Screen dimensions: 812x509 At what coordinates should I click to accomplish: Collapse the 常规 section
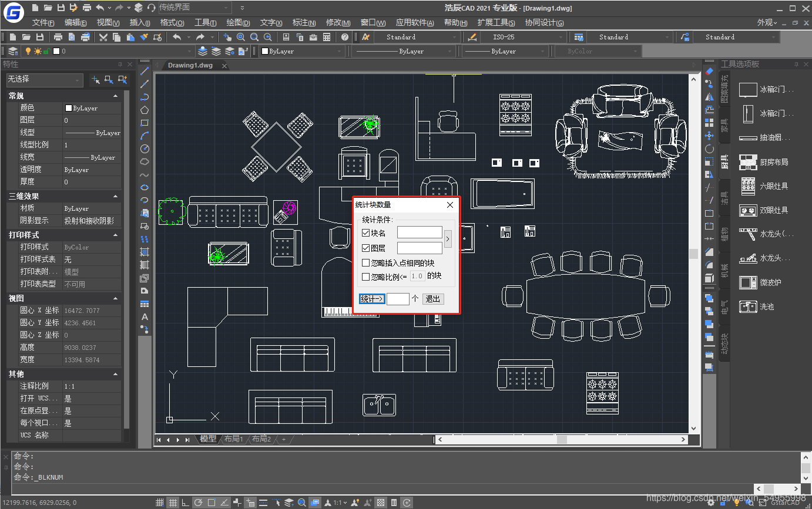click(115, 96)
